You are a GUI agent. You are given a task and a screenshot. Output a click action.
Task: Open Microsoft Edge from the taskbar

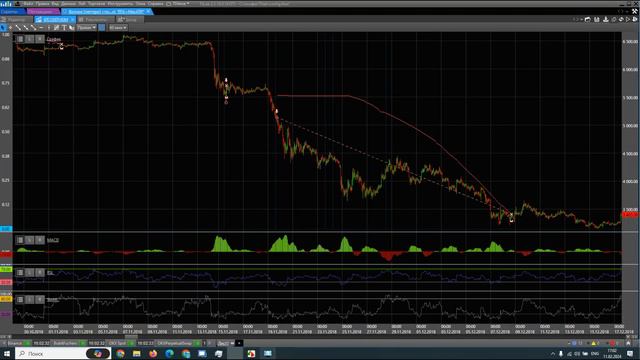coord(169,353)
